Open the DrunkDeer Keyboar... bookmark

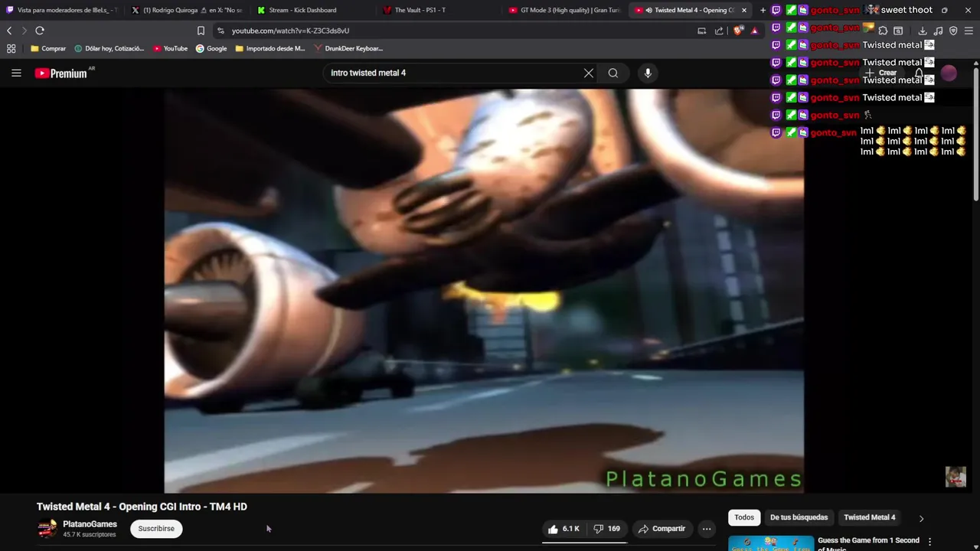pyautogui.click(x=348, y=48)
